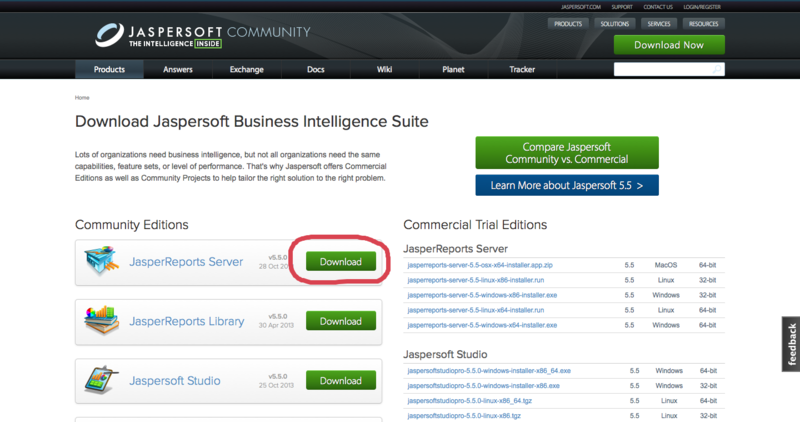Click Learn More about Jaspersoft 5.5
Image resolution: width=800 pixels, height=422 pixels.
567,185
